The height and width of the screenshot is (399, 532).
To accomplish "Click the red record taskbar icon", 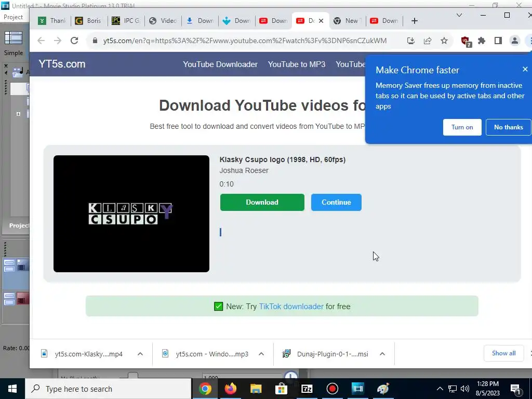I will (x=332, y=389).
